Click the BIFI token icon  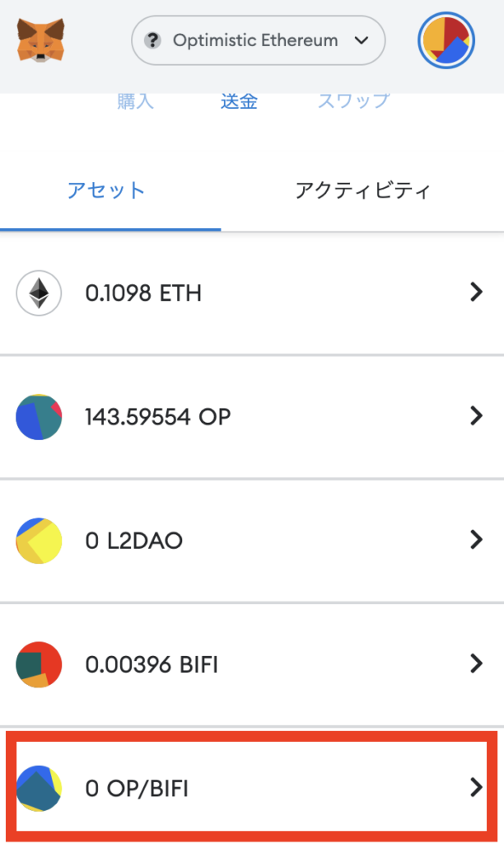(39, 664)
